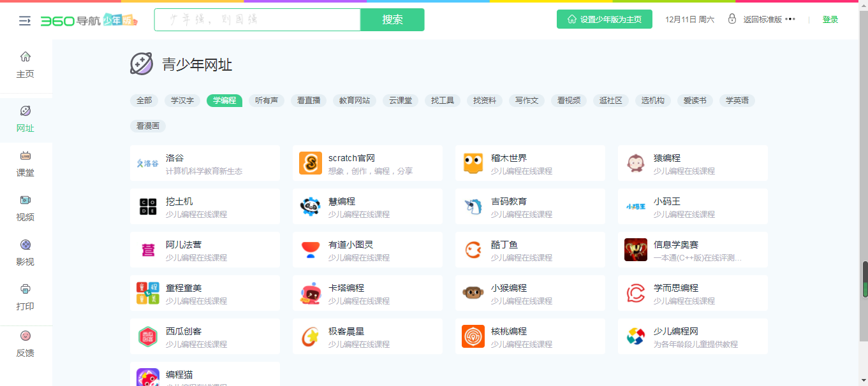Select the 教育网站 category tab
Screen dimensions: 868x386
coord(355,101)
